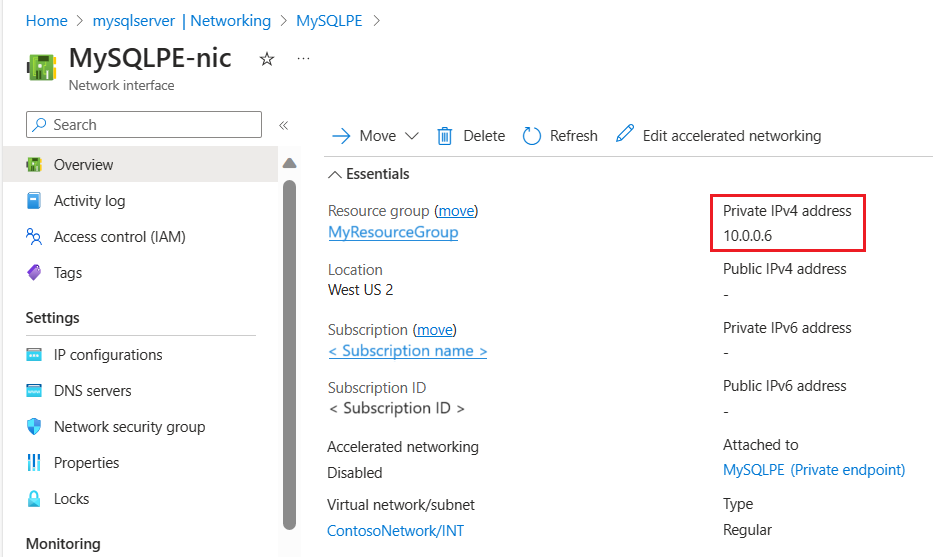Click the Locks padlock icon
This screenshot has width=933, height=558.
[x=34, y=499]
